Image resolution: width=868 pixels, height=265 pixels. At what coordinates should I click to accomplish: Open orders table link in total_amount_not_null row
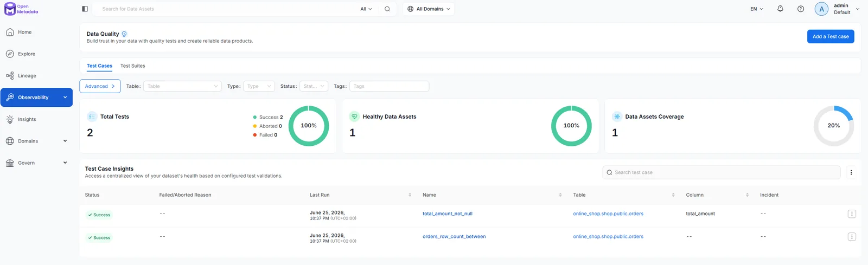tap(608, 214)
